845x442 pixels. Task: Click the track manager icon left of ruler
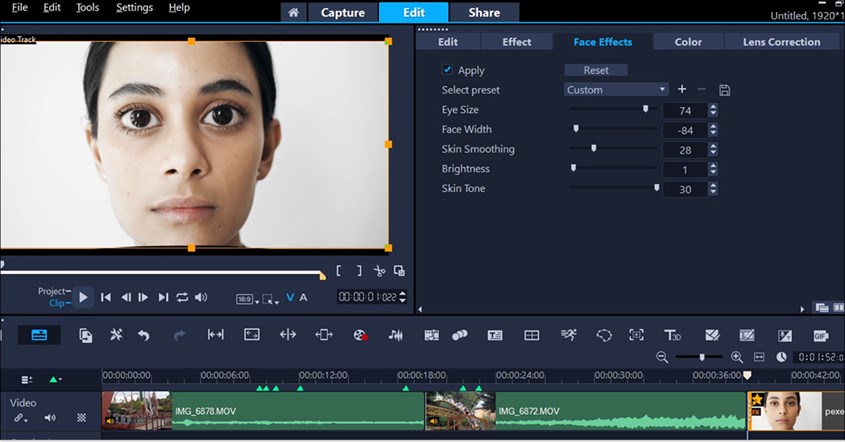(x=26, y=380)
